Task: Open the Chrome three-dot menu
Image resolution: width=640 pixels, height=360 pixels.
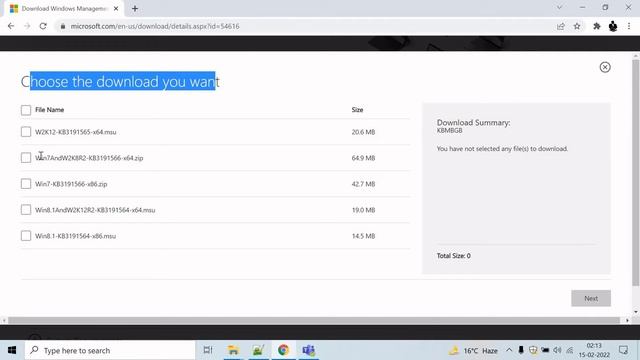Action: click(629, 26)
